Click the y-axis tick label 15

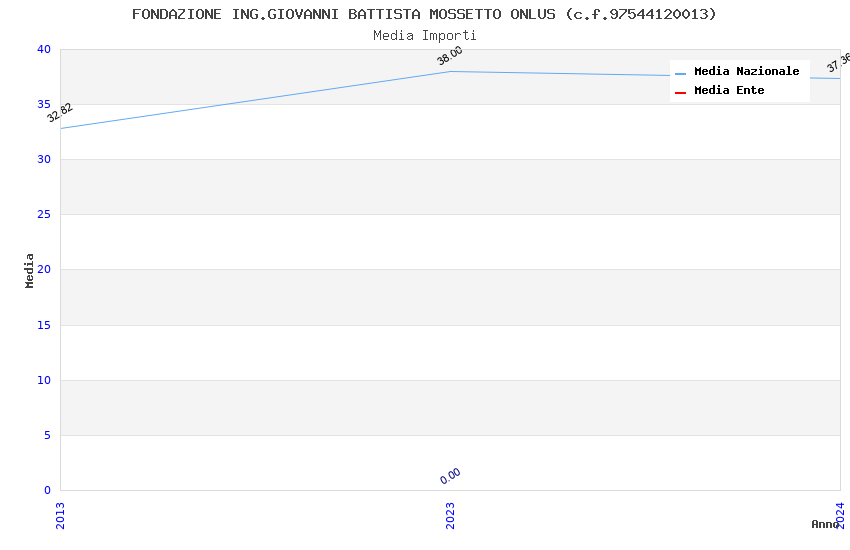[44, 325]
